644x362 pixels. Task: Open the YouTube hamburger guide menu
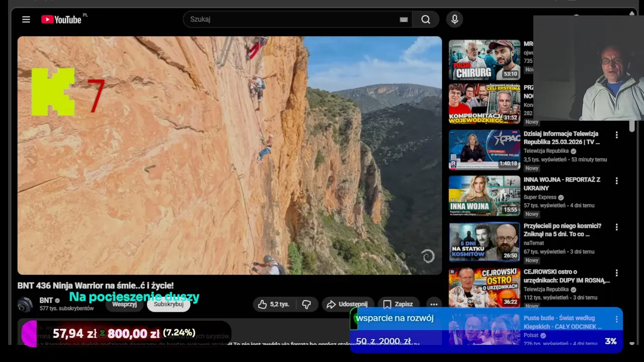click(x=26, y=20)
